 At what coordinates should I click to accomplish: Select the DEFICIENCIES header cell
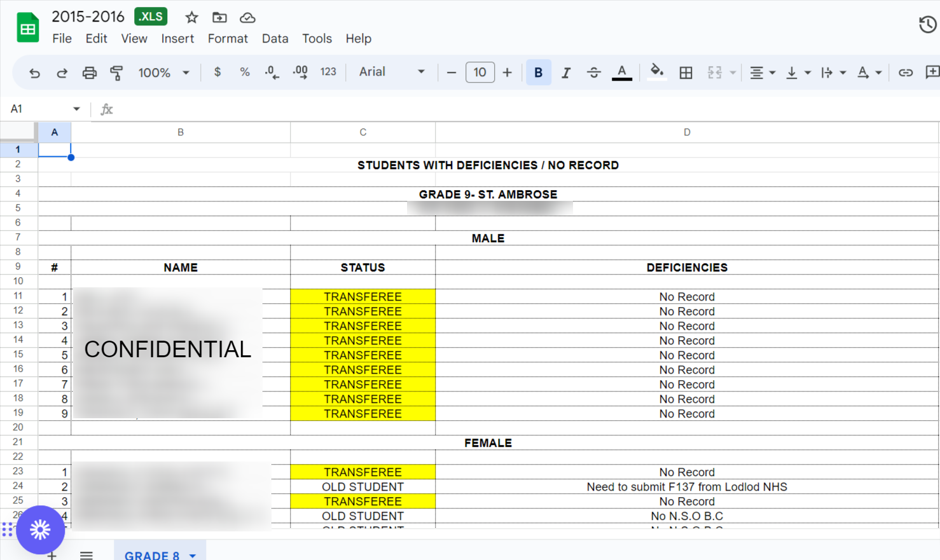[x=687, y=268]
